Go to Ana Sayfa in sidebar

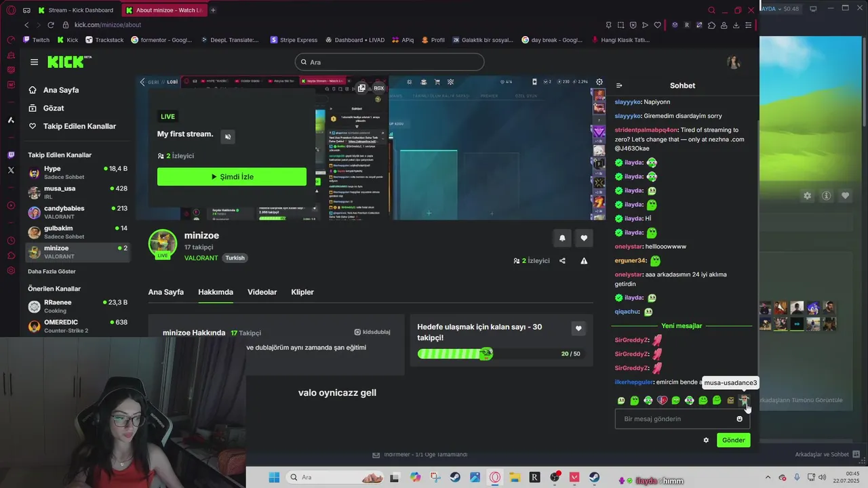61,90
